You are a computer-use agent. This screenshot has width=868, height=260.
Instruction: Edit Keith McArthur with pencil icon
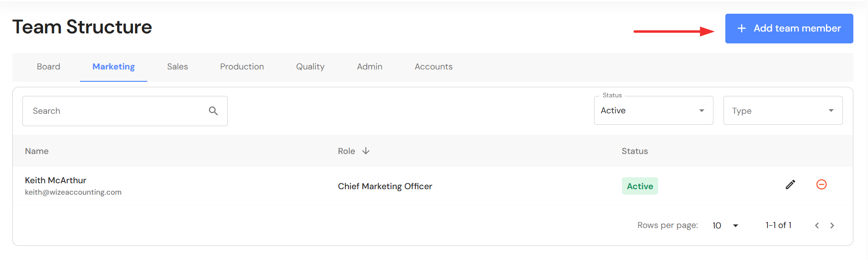(790, 185)
